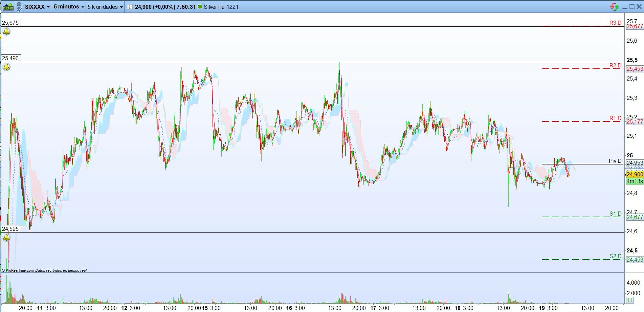Click the date 17 on the time axis

pos(373,308)
